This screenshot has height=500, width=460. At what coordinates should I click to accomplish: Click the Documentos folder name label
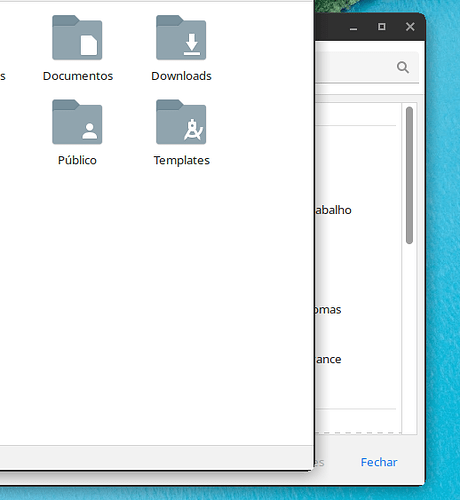78,76
